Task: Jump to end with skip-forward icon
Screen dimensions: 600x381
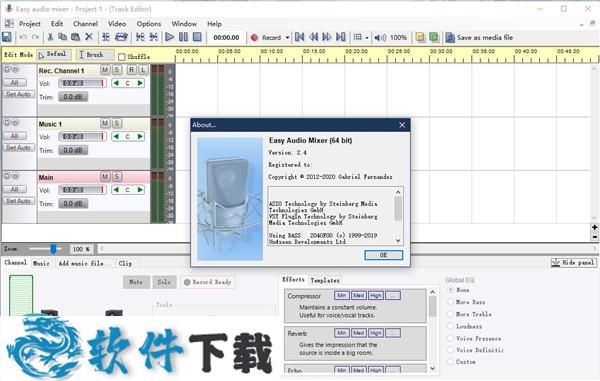Action: click(x=341, y=37)
